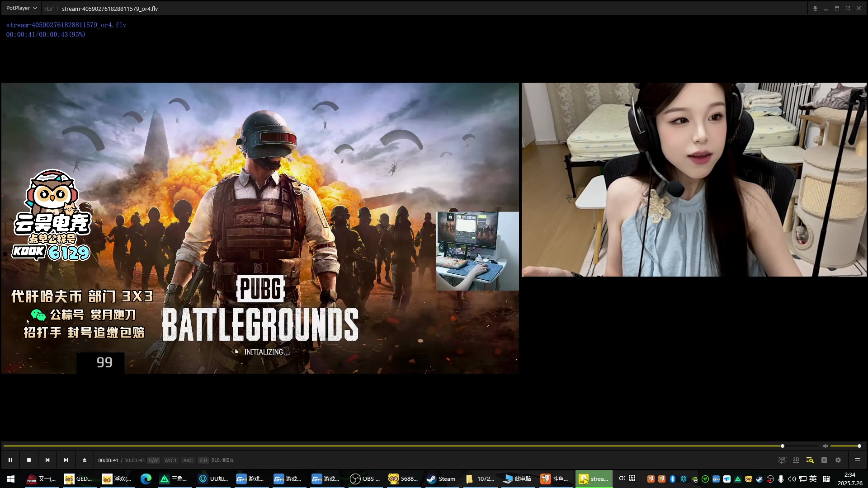Click the OBS tray icon
Viewport: 868px width, 488px height.
point(770,479)
